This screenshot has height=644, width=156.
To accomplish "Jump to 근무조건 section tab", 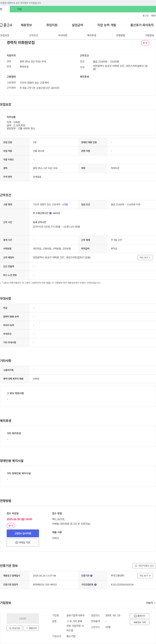I will click(34, 35).
